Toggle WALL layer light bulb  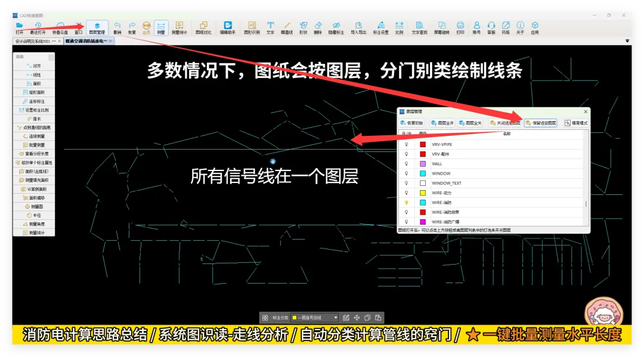coord(406,164)
